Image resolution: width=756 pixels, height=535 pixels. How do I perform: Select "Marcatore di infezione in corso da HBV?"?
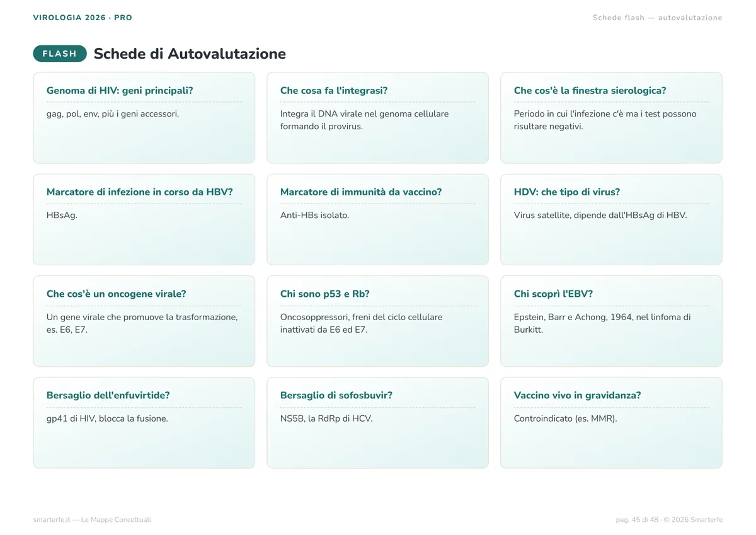140,192
